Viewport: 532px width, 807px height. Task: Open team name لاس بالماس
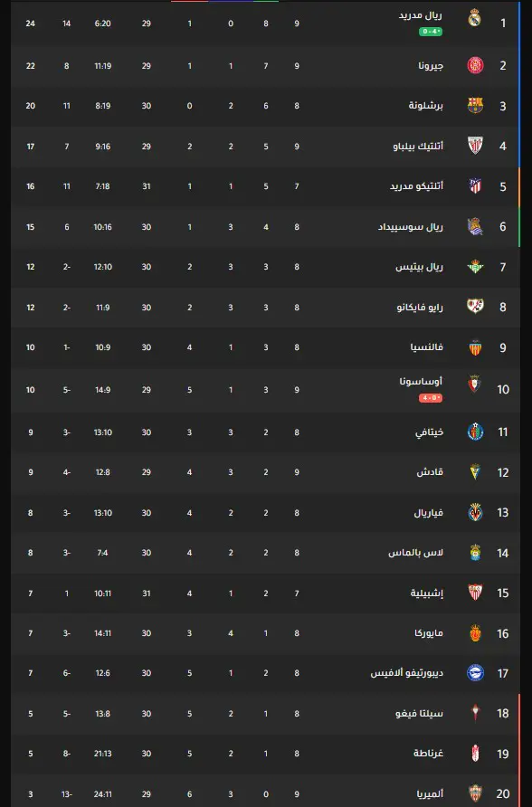pos(415,553)
